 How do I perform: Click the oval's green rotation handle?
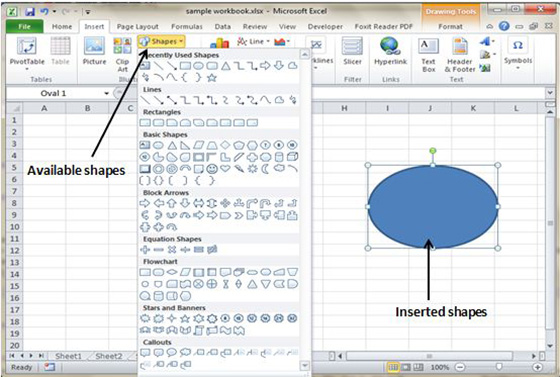point(432,151)
